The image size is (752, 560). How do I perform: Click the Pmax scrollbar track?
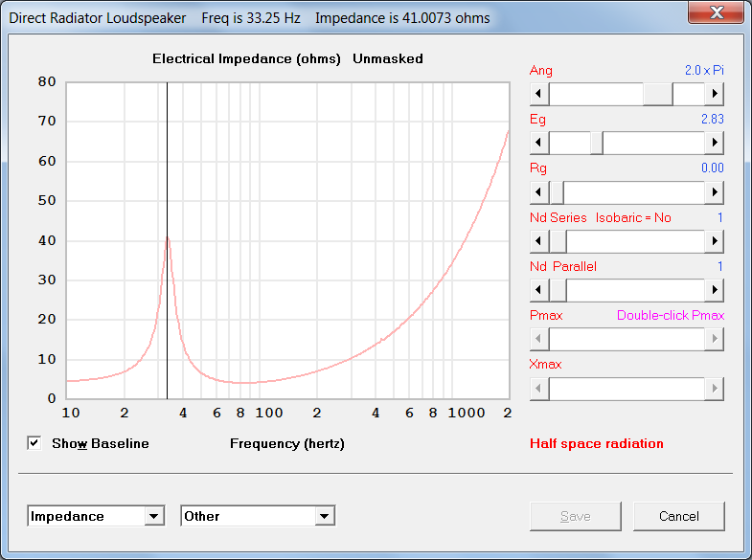[627, 339]
